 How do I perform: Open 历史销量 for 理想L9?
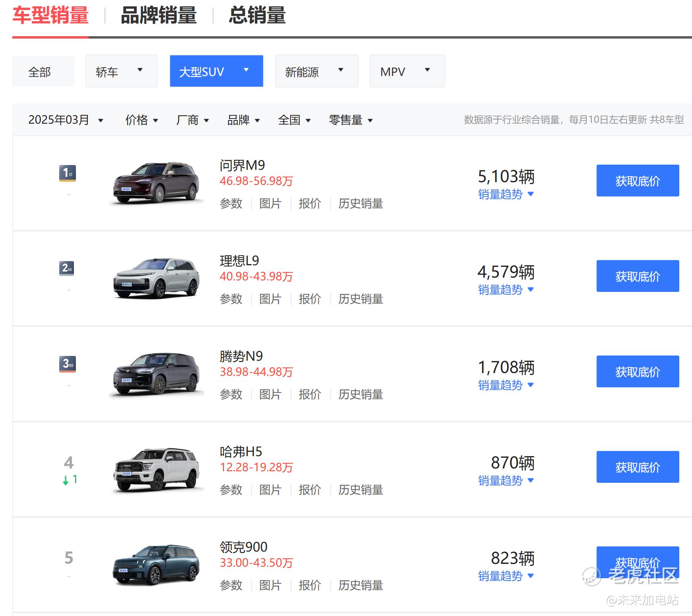[361, 299]
